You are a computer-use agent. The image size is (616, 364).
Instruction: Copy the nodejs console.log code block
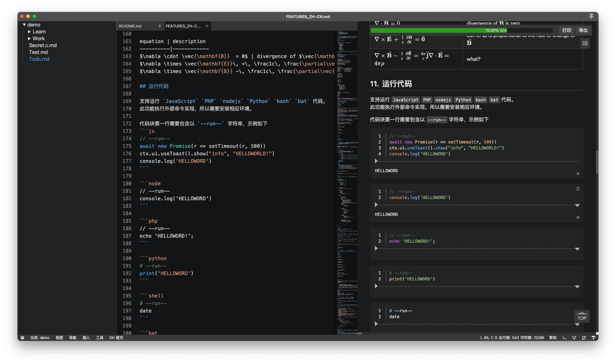pyautogui.click(x=578, y=189)
